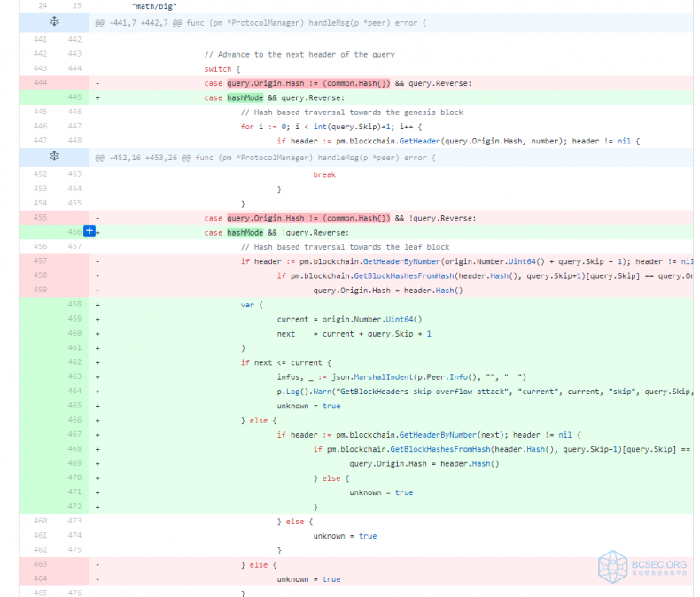The image size is (700, 597).
Task: Click added line 'case hashMode && query.Reverse:'
Action: tap(274, 97)
